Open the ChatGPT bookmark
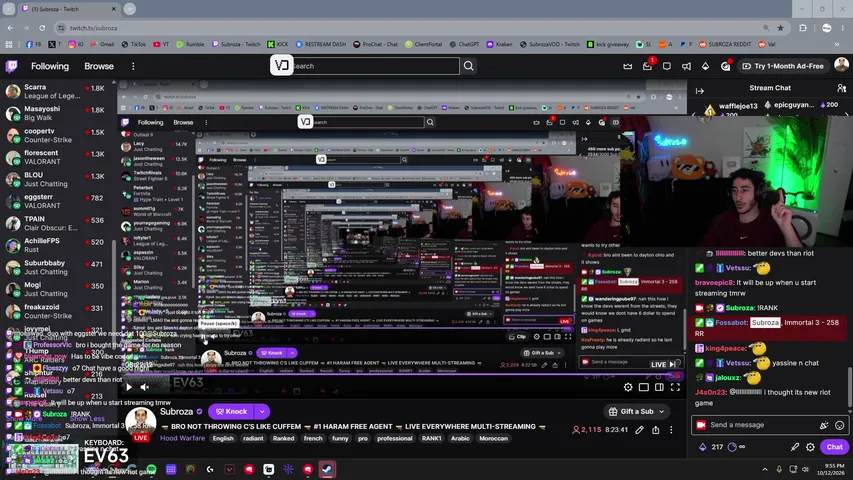The height and width of the screenshot is (480, 853). [x=464, y=44]
